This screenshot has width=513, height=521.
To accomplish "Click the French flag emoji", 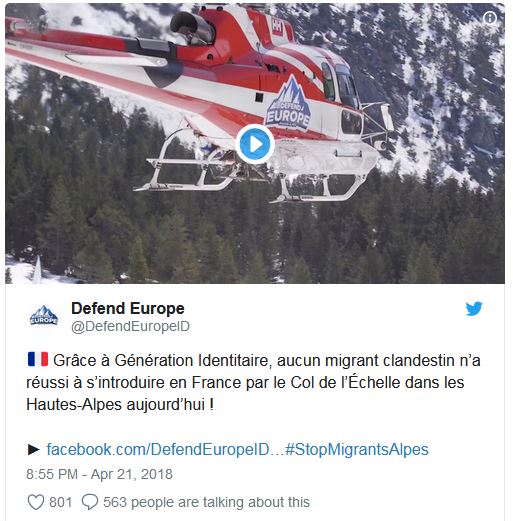I will tap(38, 359).
